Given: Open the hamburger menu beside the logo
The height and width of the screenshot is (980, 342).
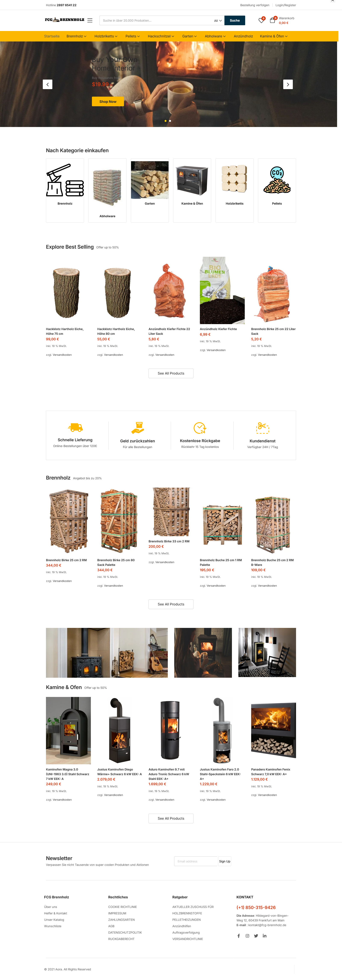Looking at the screenshot, I should point(90,21).
